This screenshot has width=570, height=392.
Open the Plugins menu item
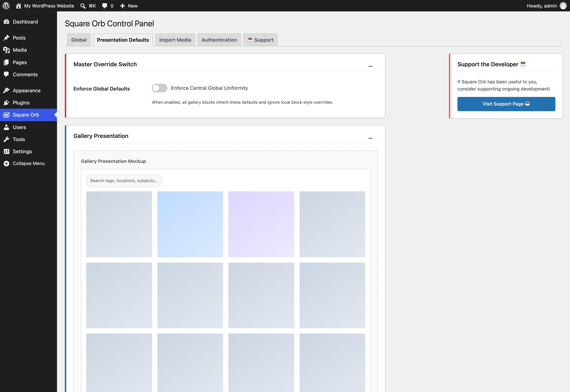pyautogui.click(x=28, y=103)
